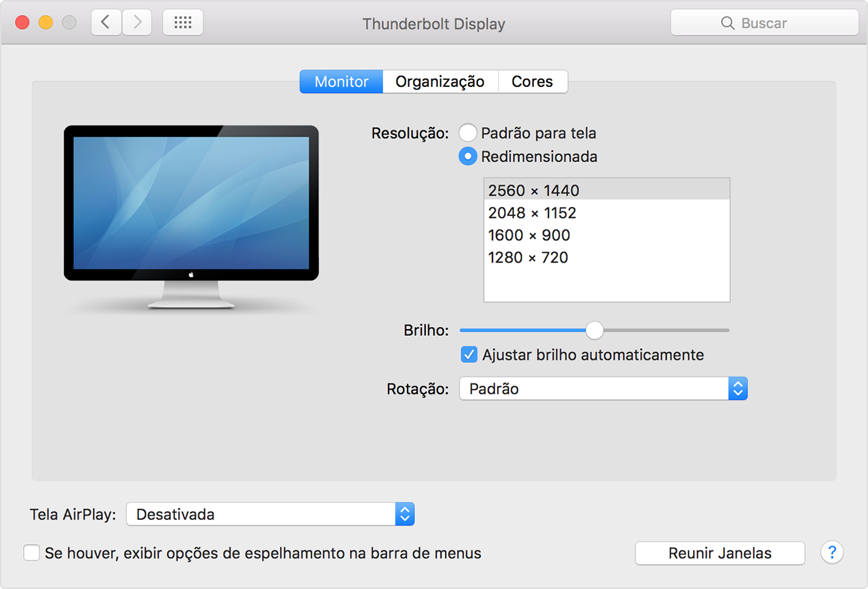868x589 pixels.
Task: Click the Thunderbolt Display monitor image
Action: coord(191,217)
